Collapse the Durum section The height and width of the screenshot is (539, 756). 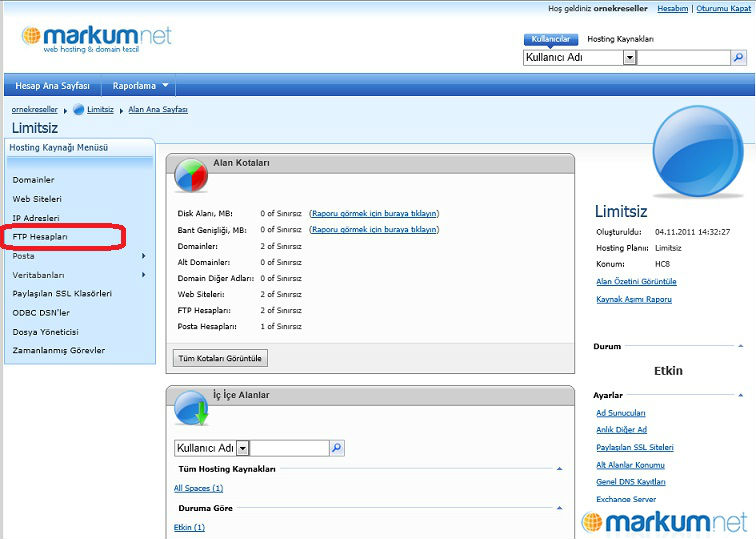pyautogui.click(x=741, y=346)
